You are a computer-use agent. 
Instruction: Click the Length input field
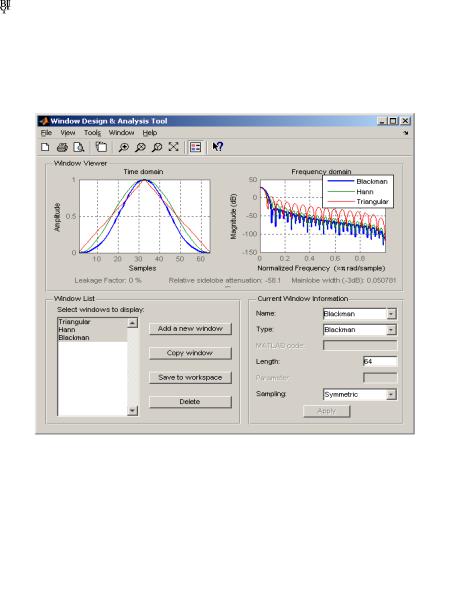(x=380, y=362)
